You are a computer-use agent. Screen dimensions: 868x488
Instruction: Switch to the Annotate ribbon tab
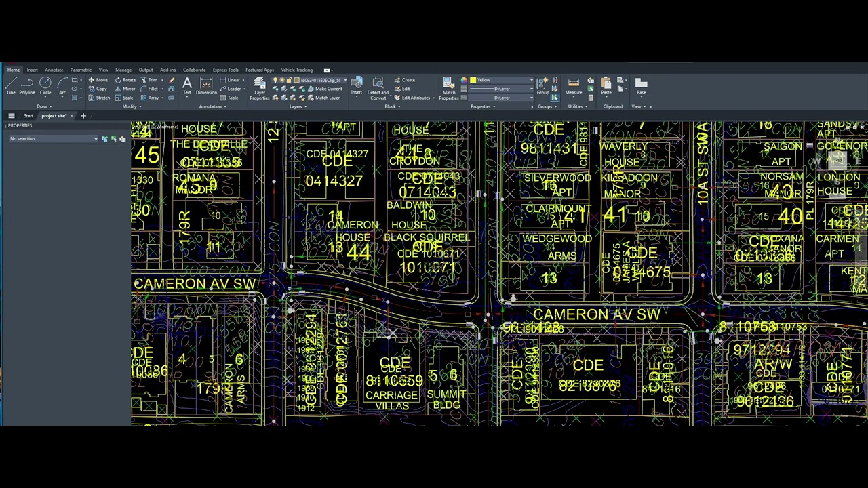coord(54,70)
